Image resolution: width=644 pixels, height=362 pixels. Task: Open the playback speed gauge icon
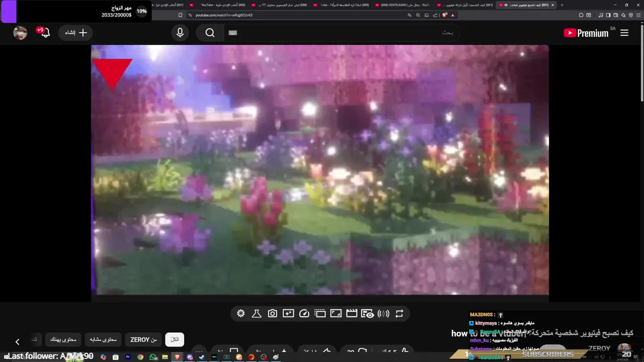pyautogui.click(x=304, y=313)
